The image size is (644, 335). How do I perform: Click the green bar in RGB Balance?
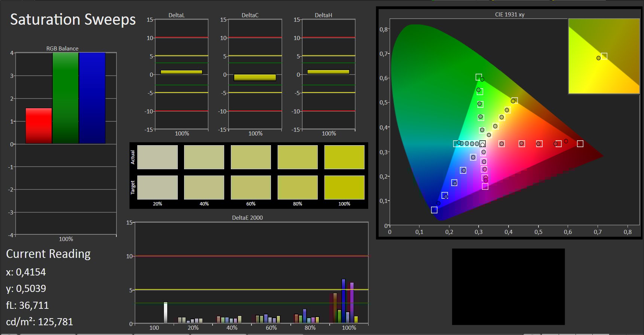65,98
